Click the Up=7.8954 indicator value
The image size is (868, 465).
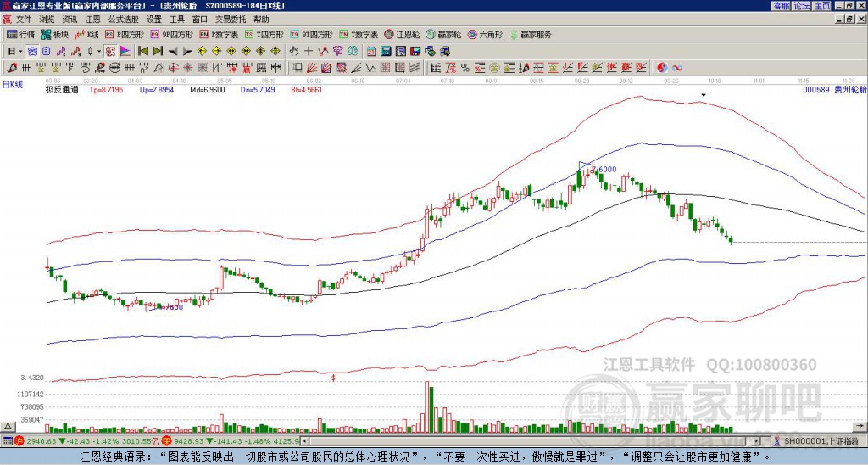pos(157,89)
